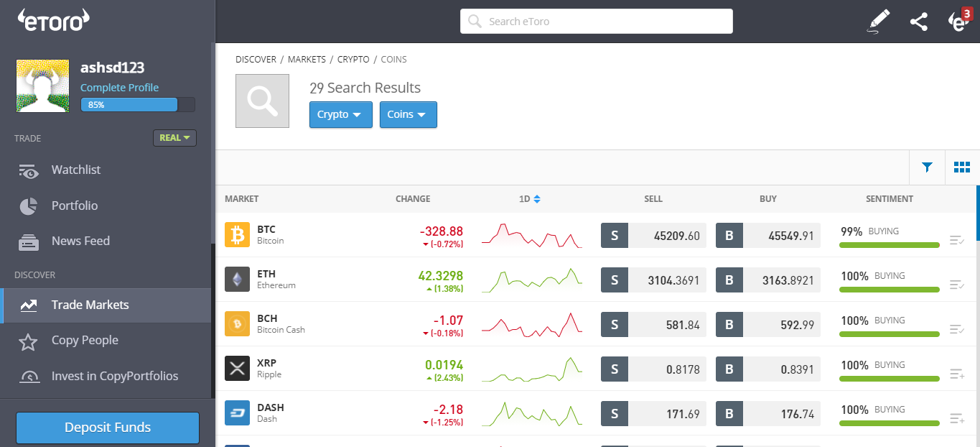Click the ETH change value 42.3298

[x=440, y=276]
